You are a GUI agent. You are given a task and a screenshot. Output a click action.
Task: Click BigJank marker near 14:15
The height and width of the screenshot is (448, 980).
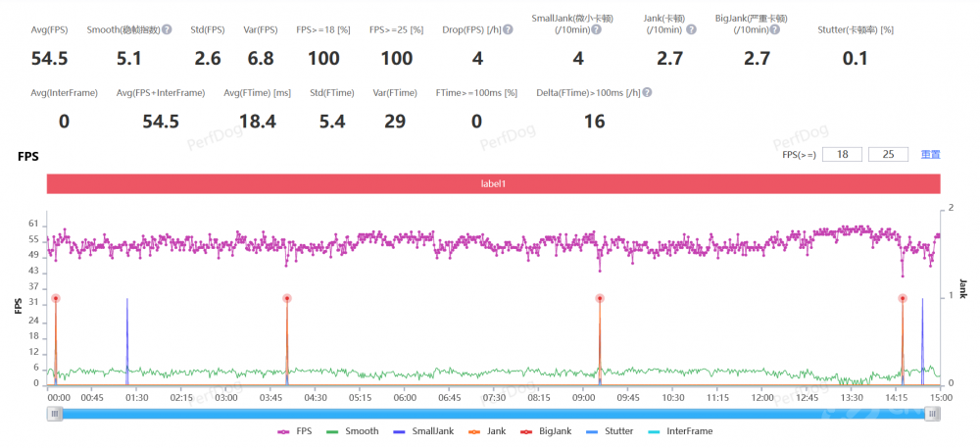903,299
